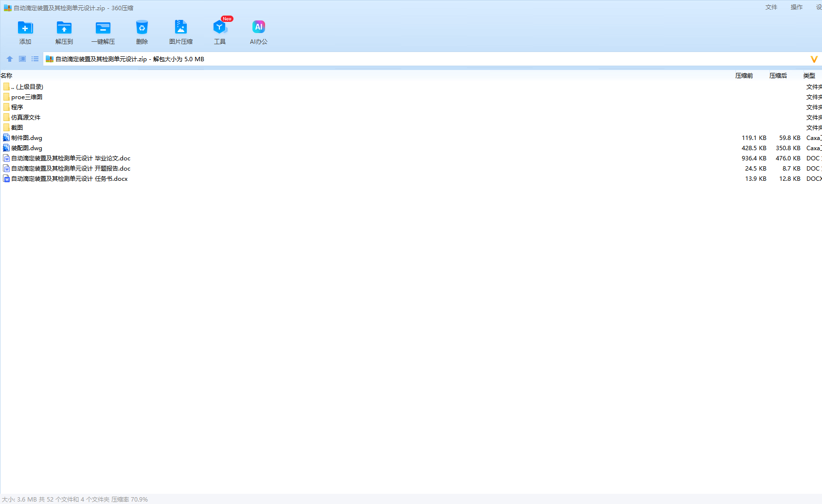This screenshot has height=504, width=822.
Task: Click the 一键解压 one-click extract icon
Action: [x=103, y=28]
